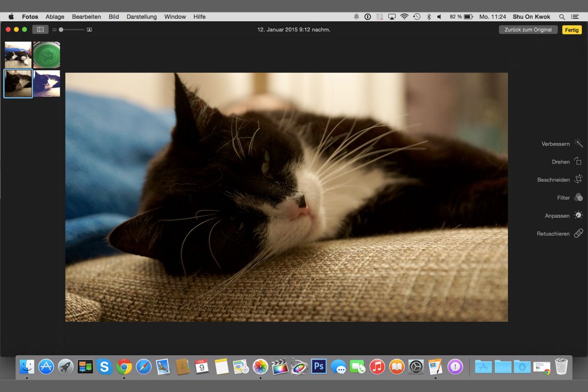Viewport: 588px width, 392px height.
Task: Open the Beschneiden crop tool
Action: pos(559,179)
